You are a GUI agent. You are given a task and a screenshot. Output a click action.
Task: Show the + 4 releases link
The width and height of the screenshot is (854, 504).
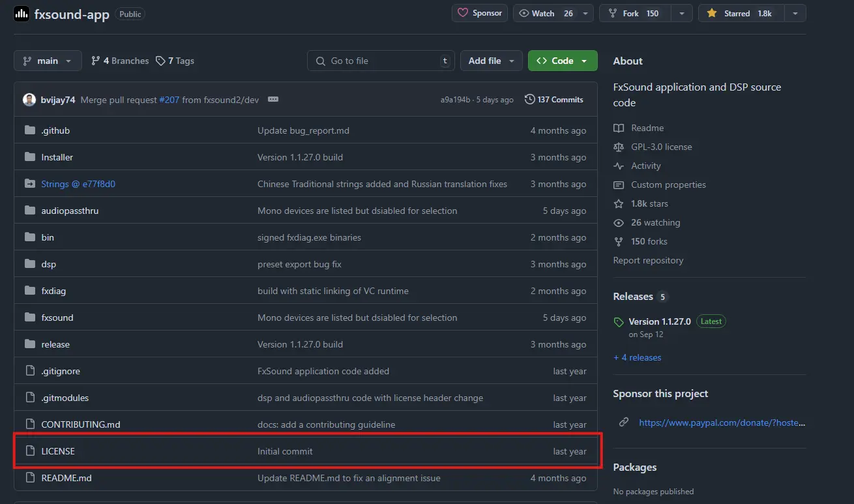click(x=637, y=357)
